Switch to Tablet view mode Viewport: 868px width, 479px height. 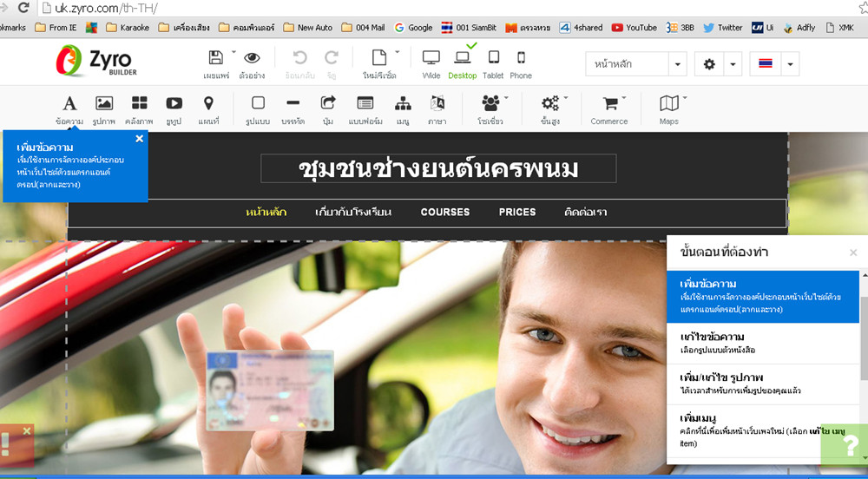[x=493, y=57]
